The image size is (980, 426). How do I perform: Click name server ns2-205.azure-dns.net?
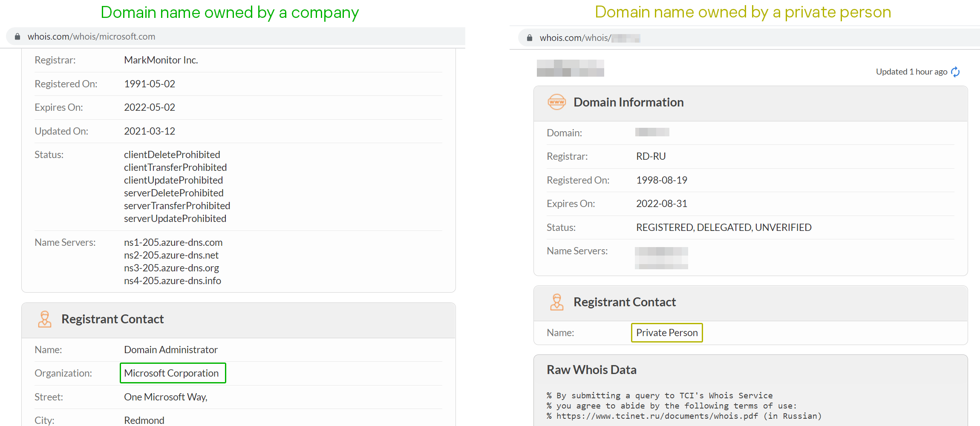tap(171, 255)
